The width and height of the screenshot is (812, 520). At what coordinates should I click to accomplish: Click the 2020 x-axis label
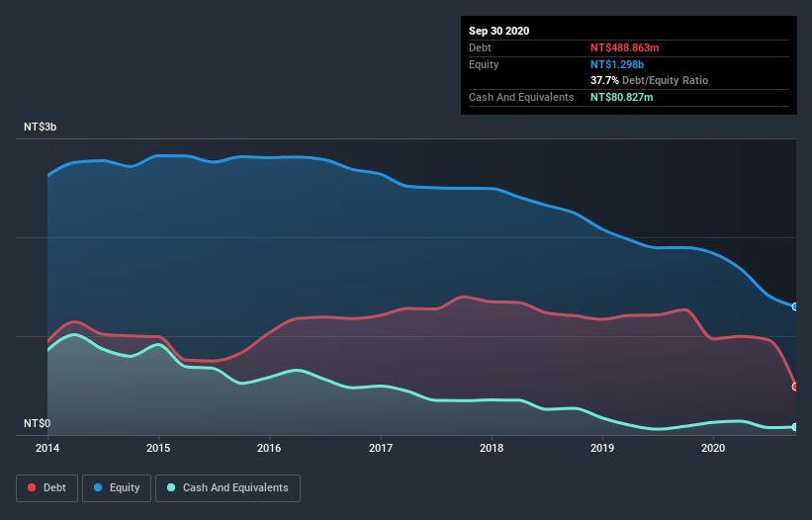[x=713, y=448]
